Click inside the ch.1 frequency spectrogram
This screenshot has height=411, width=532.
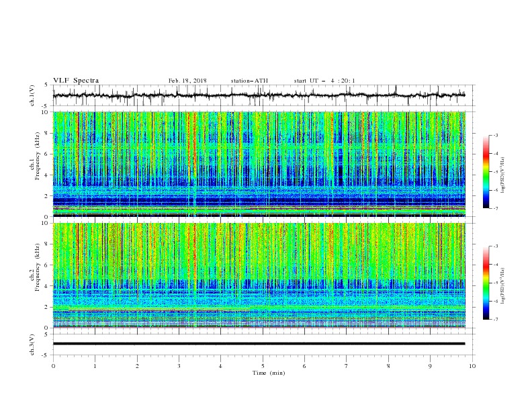259,164
